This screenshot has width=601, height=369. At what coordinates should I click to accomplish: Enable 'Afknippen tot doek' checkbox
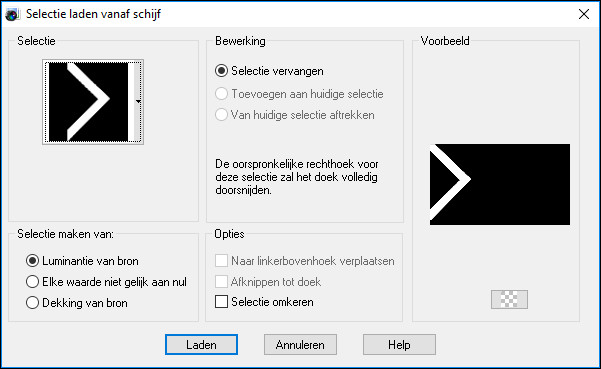[x=268, y=282]
